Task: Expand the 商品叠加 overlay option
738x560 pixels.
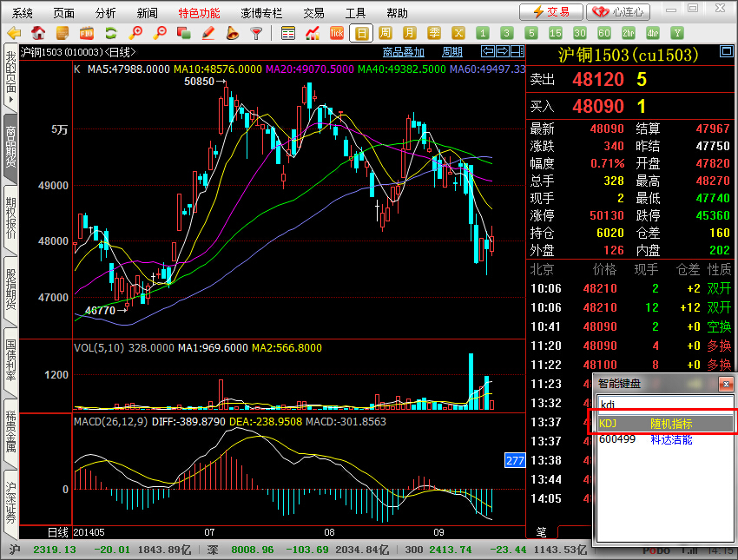Action: pyautogui.click(x=404, y=52)
